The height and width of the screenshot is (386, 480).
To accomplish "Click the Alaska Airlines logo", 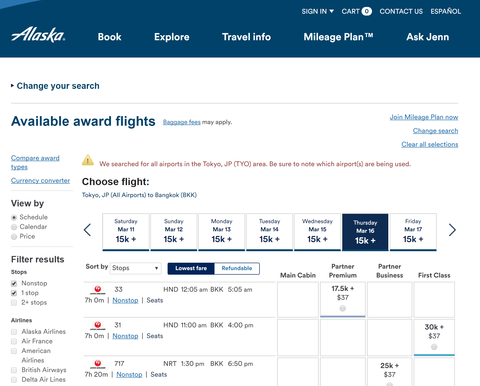I will [38, 35].
